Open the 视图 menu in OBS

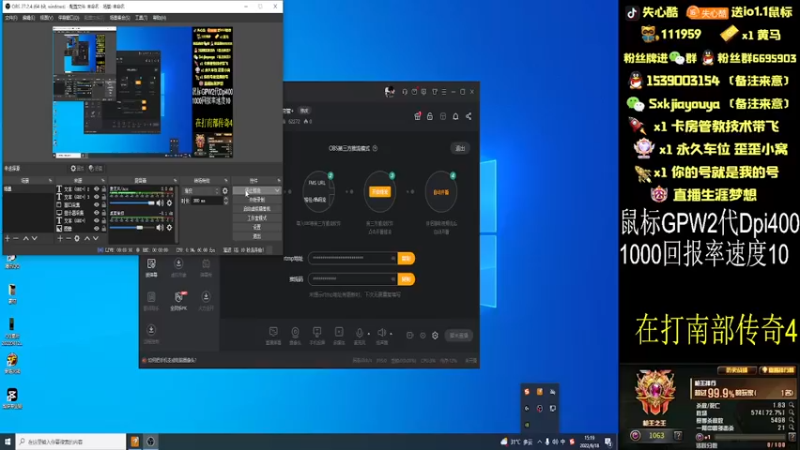[46, 18]
